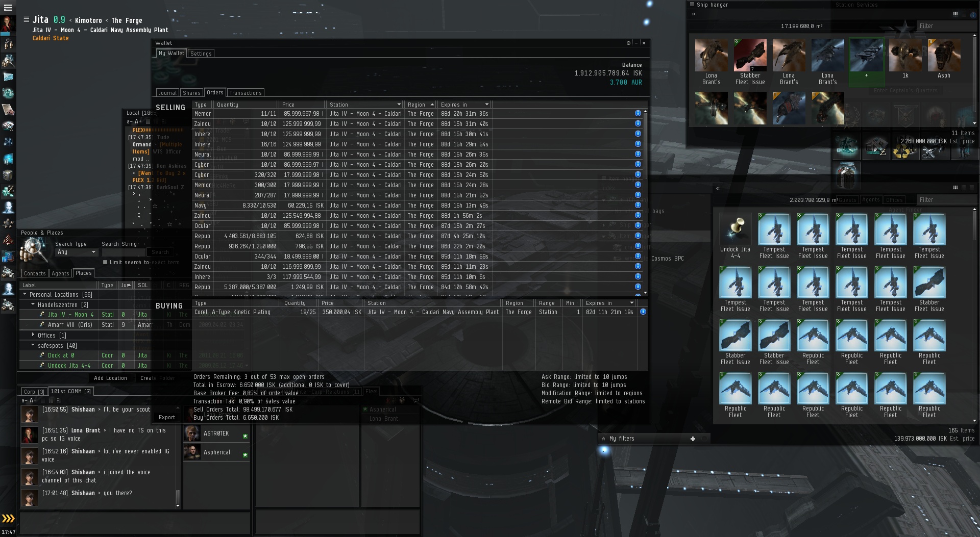Open the Wallet window options menu

(628, 43)
